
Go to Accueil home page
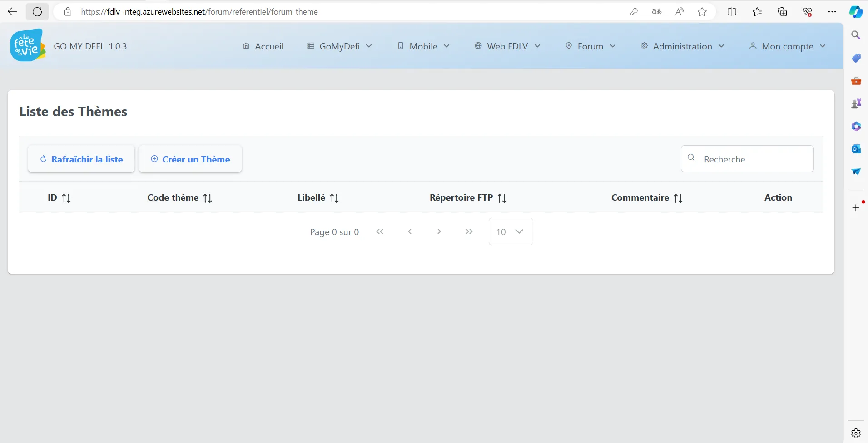[263, 46]
